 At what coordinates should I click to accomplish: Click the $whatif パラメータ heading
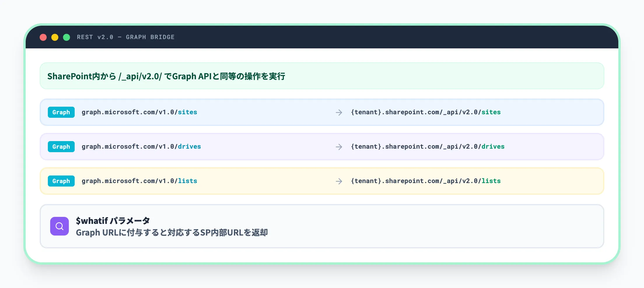coord(113,221)
